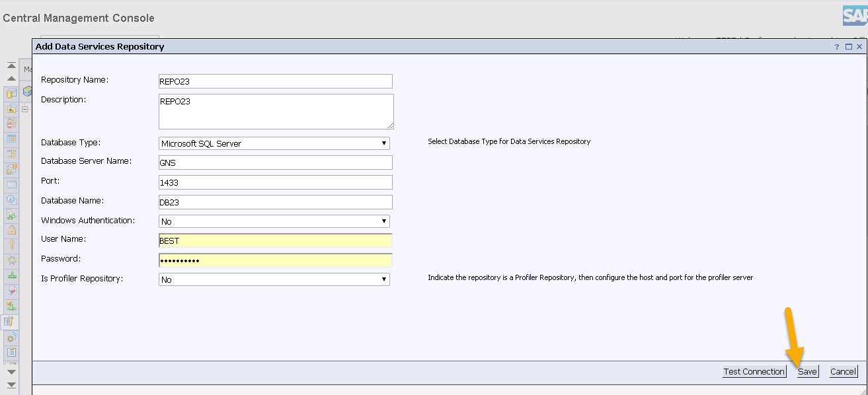Click 'Select Database Type for Data Services' hint

click(x=509, y=141)
